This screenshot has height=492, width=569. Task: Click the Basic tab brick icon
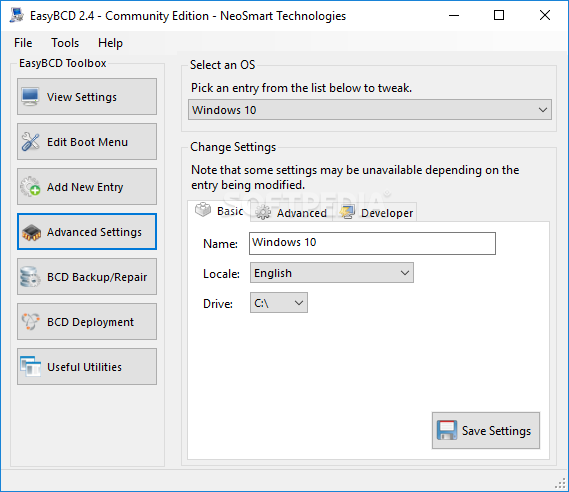[x=203, y=210]
